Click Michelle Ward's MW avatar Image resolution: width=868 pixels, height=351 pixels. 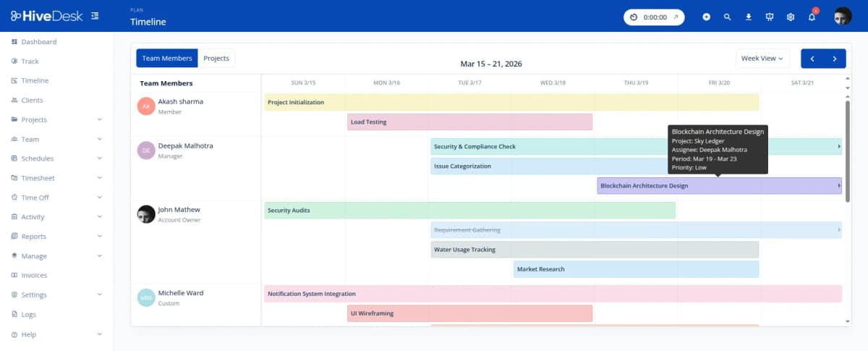(146, 297)
